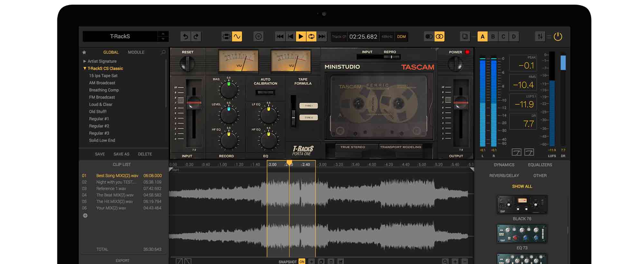Jump to the first track
644x264 pixels.
coord(280,37)
